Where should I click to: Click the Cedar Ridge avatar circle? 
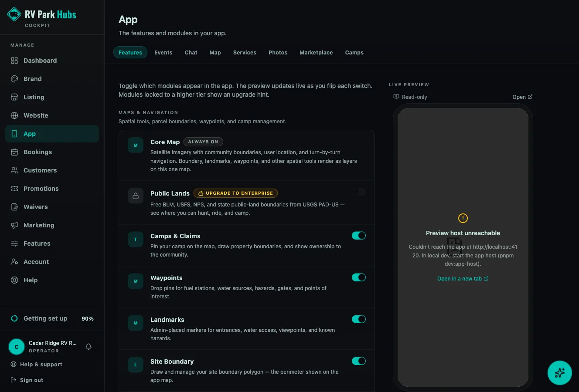(17, 347)
